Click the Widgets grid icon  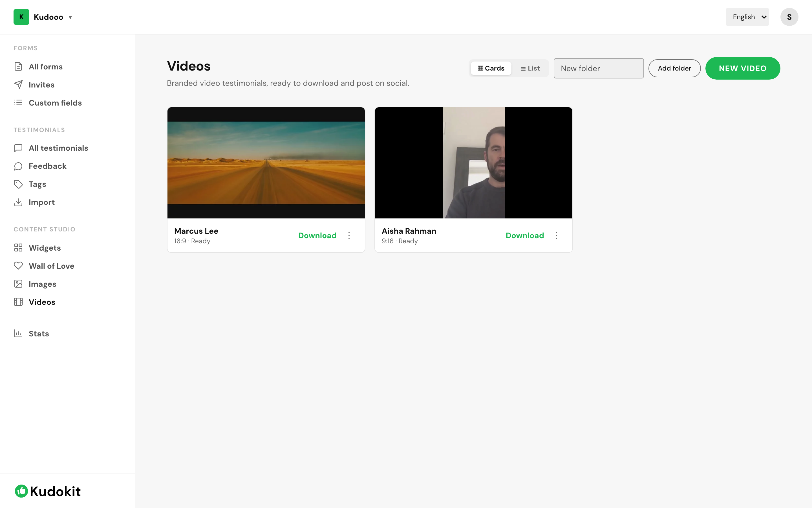18,248
